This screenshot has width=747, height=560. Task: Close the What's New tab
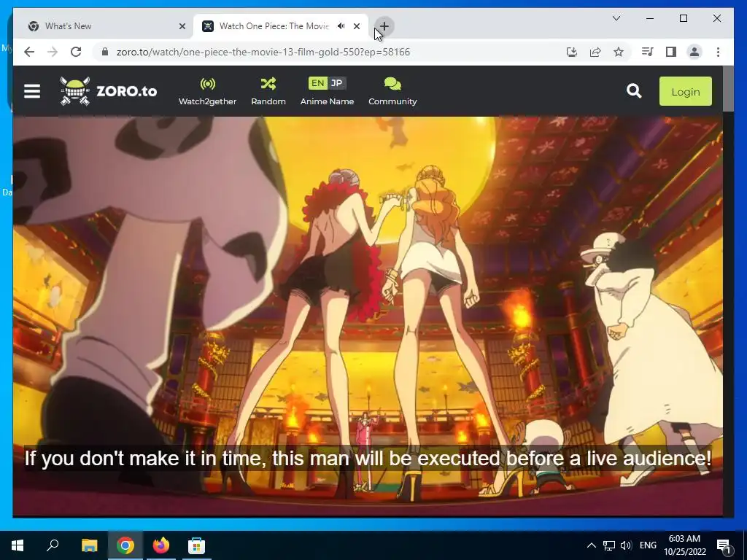pyautogui.click(x=182, y=26)
